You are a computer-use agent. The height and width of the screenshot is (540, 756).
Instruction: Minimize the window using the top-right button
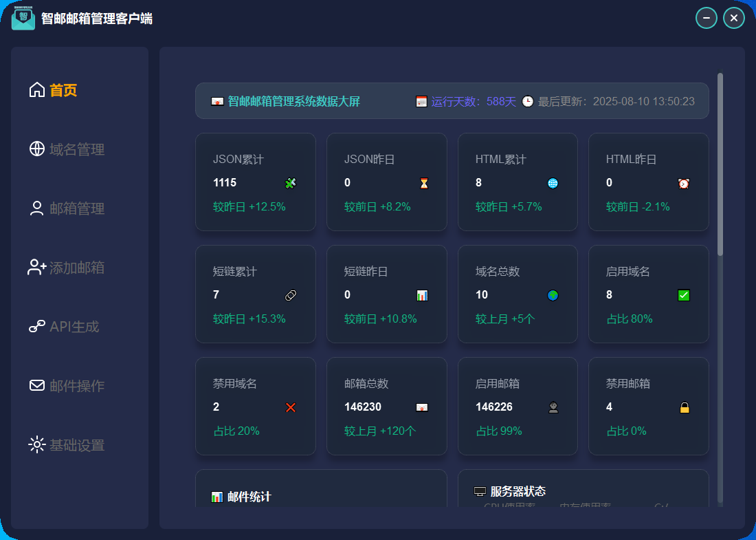[706, 18]
